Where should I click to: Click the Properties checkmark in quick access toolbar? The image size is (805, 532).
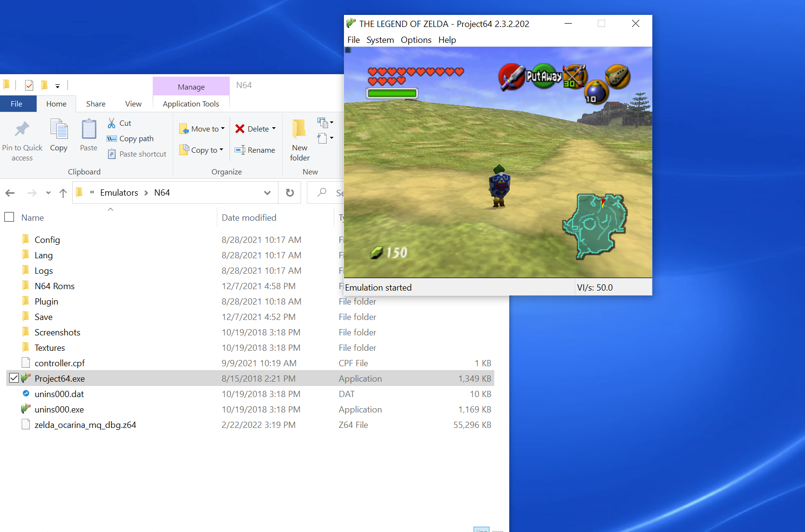[29, 86]
